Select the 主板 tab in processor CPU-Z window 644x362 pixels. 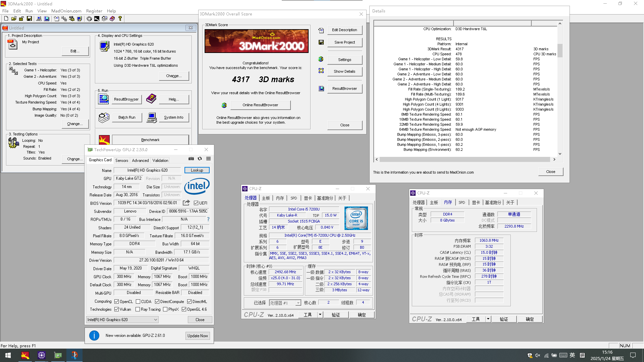click(x=266, y=198)
